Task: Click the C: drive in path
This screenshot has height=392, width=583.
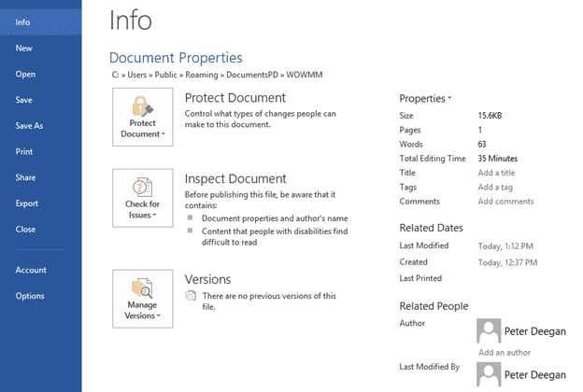Action: click(115, 75)
